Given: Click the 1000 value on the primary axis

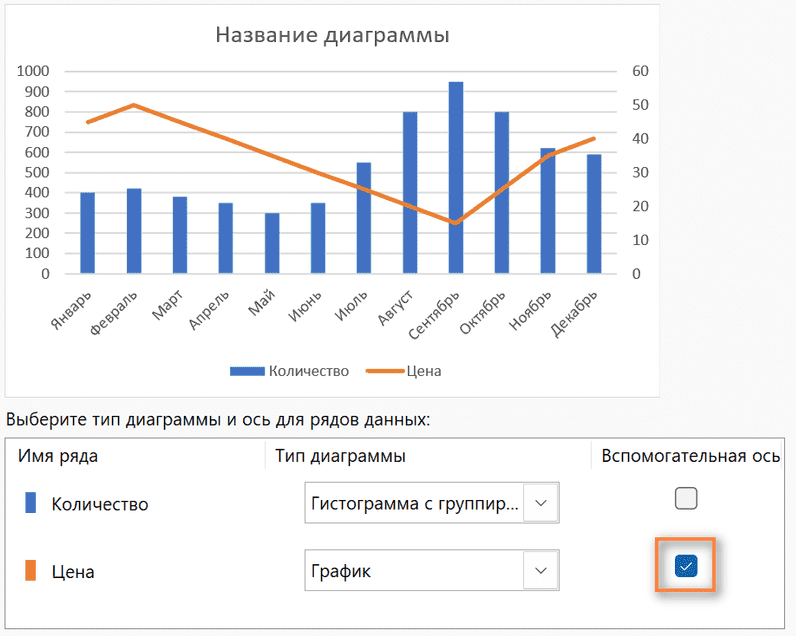Looking at the screenshot, I should 33,71.
